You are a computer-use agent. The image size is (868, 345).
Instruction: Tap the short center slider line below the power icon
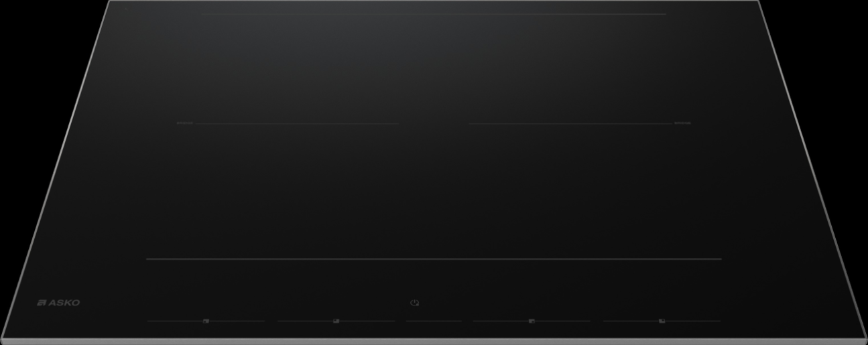pos(434,321)
